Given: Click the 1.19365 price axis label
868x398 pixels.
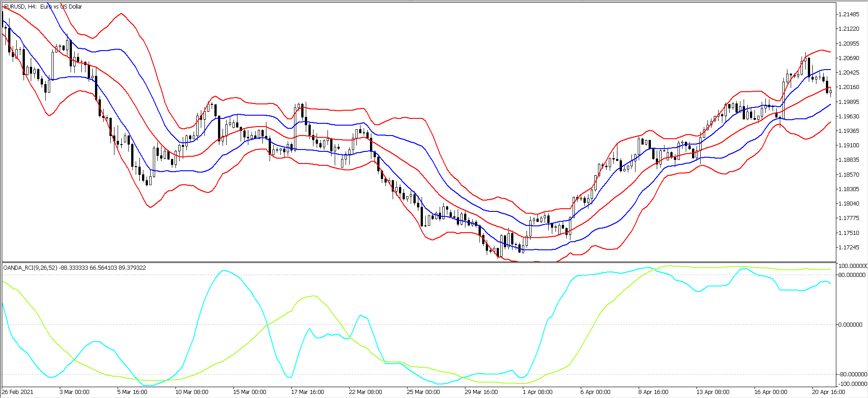Looking at the screenshot, I should click(x=849, y=131).
